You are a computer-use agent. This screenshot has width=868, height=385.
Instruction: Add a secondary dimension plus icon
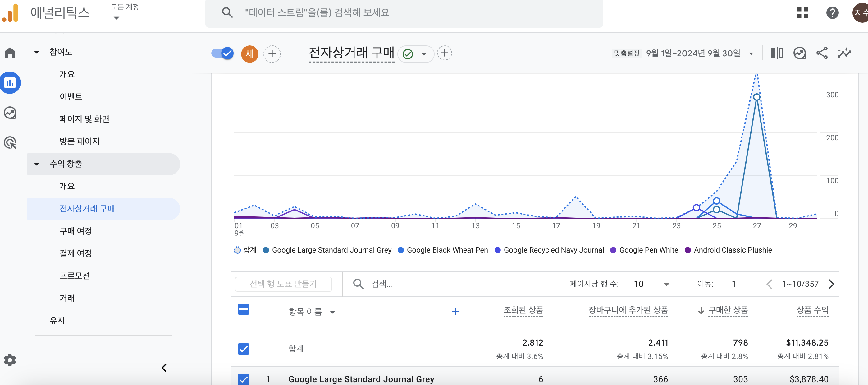(x=455, y=311)
